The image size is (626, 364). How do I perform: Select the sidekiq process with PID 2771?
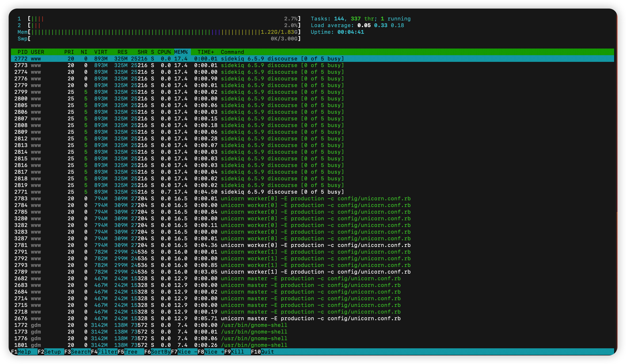pos(313,192)
